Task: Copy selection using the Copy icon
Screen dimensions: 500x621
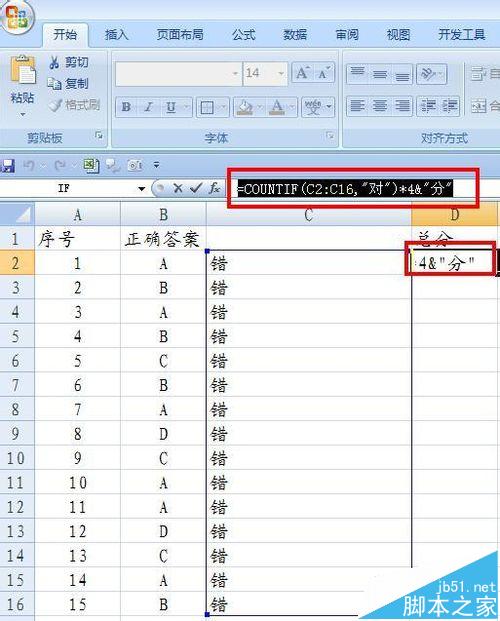Action: 54,84
